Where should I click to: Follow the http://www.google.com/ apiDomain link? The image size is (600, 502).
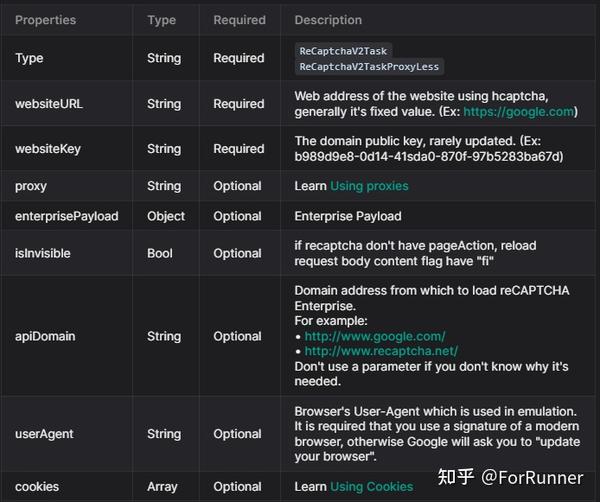(375, 336)
